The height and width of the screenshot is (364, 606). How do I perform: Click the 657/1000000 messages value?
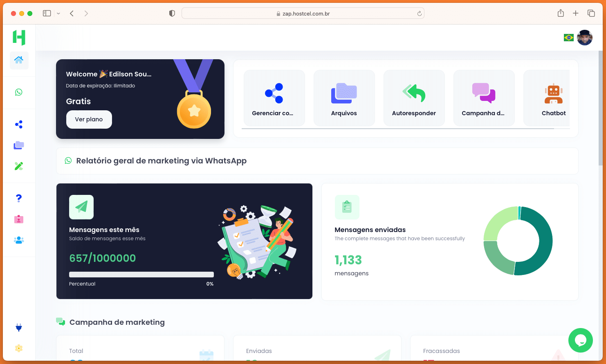(103, 258)
